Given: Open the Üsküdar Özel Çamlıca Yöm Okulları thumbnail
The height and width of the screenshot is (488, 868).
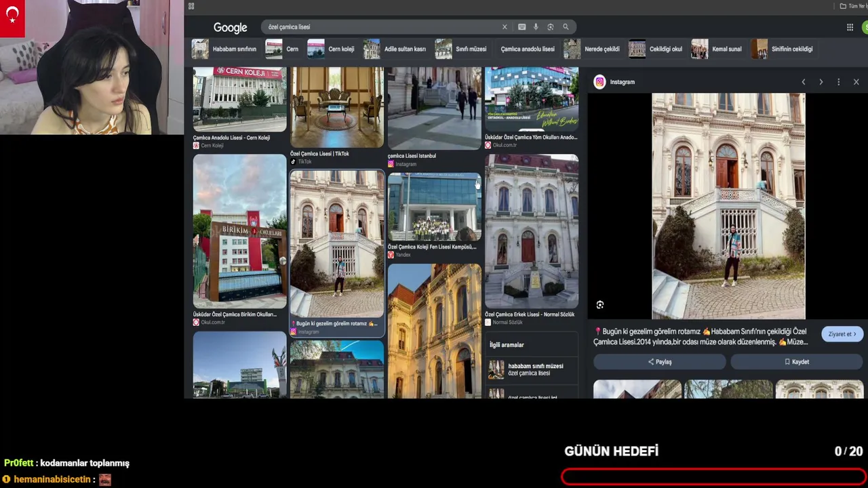Looking at the screenshot, I should 532,99.
